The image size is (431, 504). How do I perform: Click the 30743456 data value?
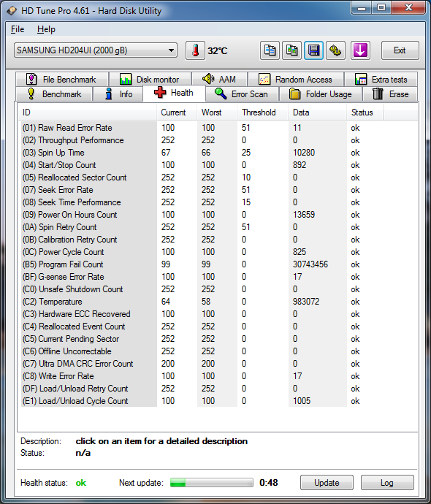pyautogui.click(x=310, y=264)
